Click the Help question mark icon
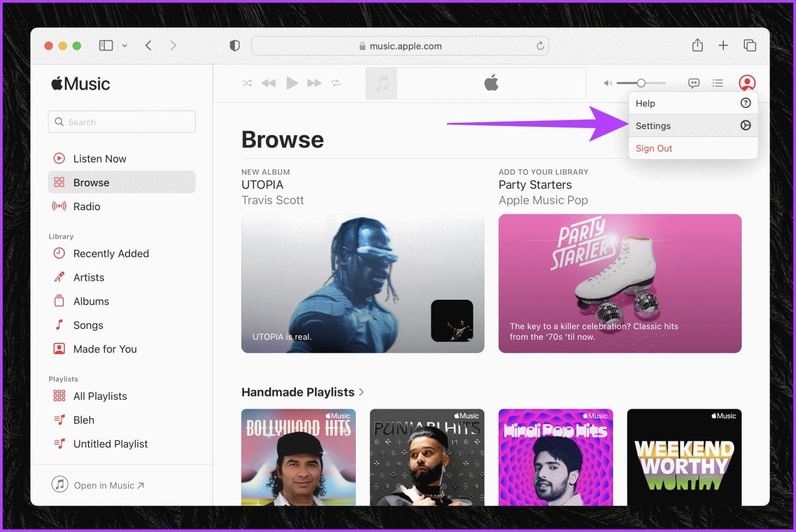Viewport: 796px width, 532px height. pyautogui.click(x=745, y=103)
